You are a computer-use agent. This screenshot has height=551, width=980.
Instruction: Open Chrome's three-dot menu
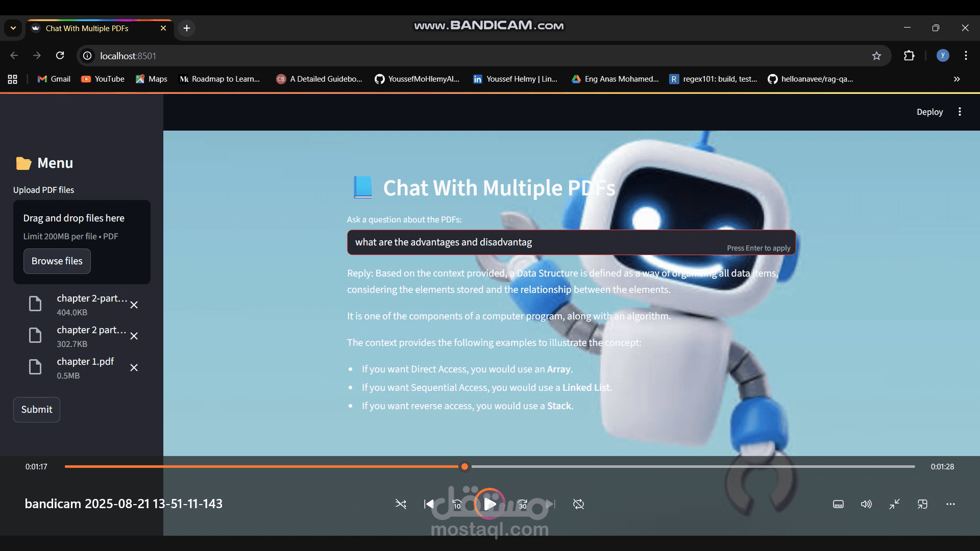965,56
